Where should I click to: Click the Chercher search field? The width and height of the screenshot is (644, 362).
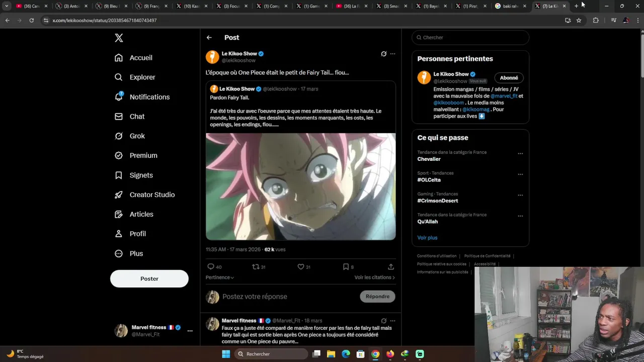(470, 38)
